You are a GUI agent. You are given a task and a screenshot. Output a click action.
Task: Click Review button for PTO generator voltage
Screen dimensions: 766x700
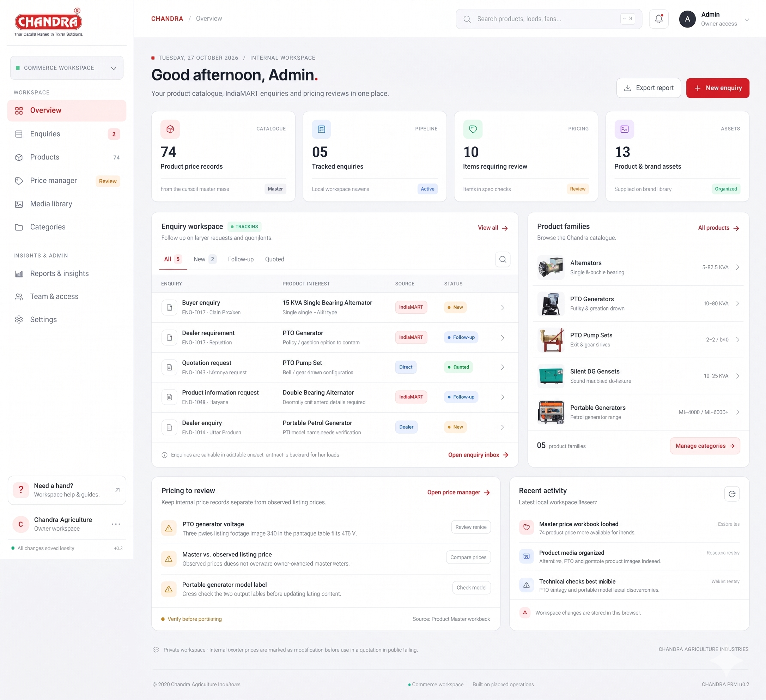[x=471, y=527]
